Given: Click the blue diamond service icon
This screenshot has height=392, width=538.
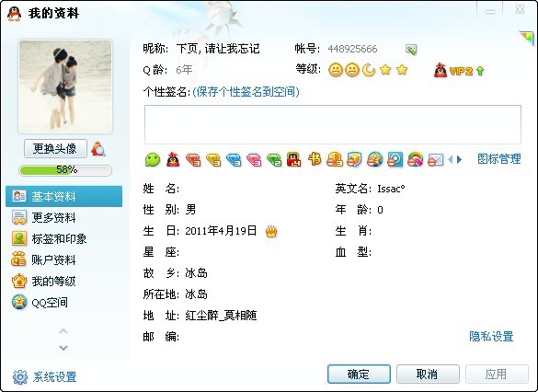Looking at the screenshot, I should point(234,159).
